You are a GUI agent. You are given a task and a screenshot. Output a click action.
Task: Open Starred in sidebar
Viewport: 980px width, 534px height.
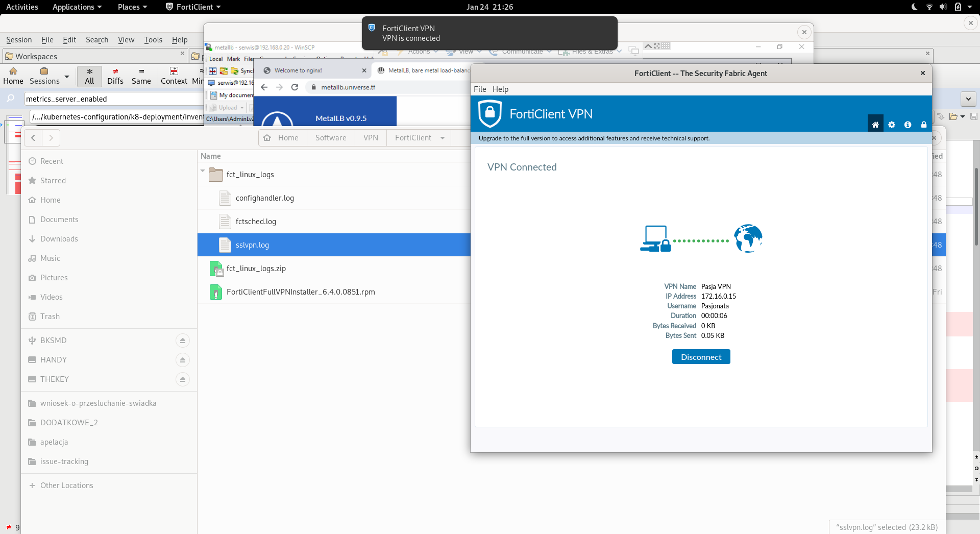[109, 181]
